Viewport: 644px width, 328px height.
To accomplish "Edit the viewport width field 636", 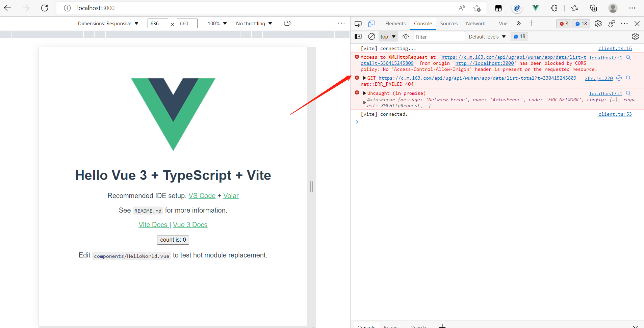I will click(x=158, y=23).
